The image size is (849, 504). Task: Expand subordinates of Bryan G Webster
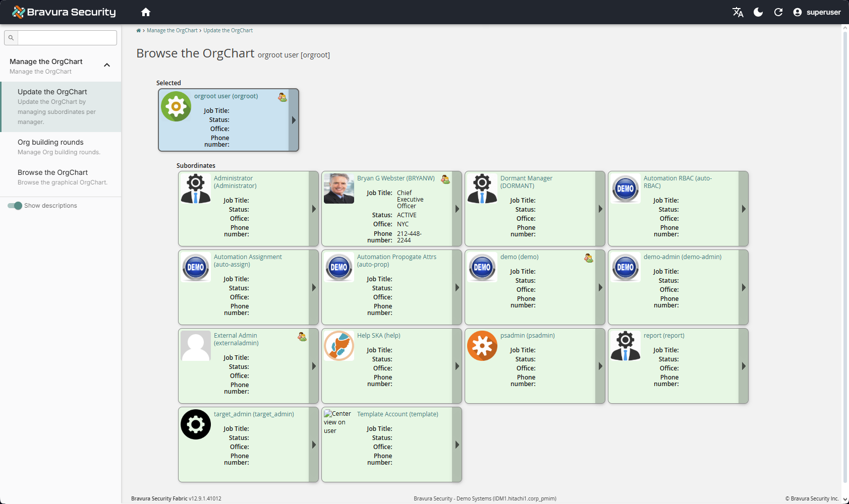pyautogui.click(x=457, y=209)
